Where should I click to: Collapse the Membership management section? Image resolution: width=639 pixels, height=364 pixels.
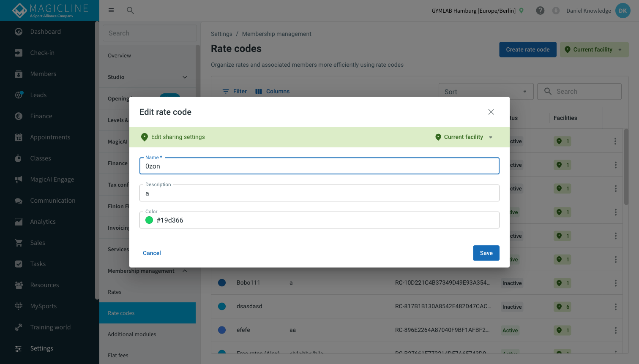click(147, 271)
